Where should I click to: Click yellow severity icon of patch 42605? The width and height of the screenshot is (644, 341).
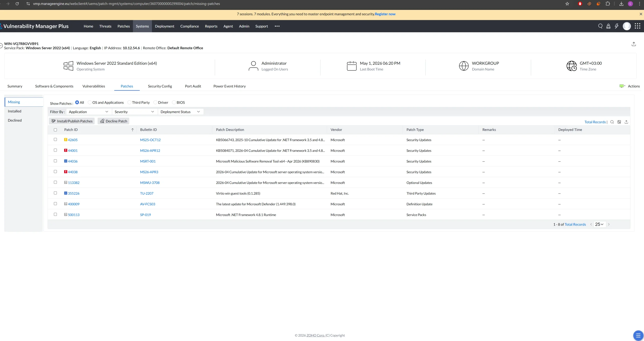point(66,140)
